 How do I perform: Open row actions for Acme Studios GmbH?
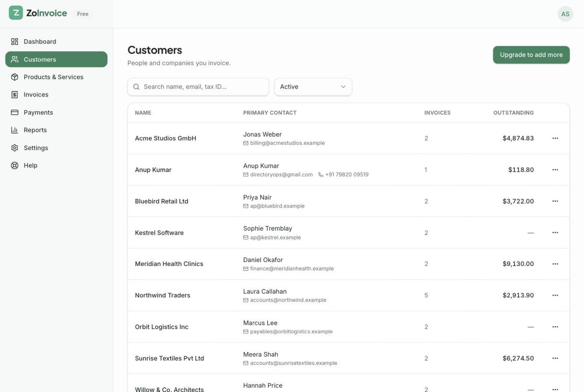click(555, 138)
